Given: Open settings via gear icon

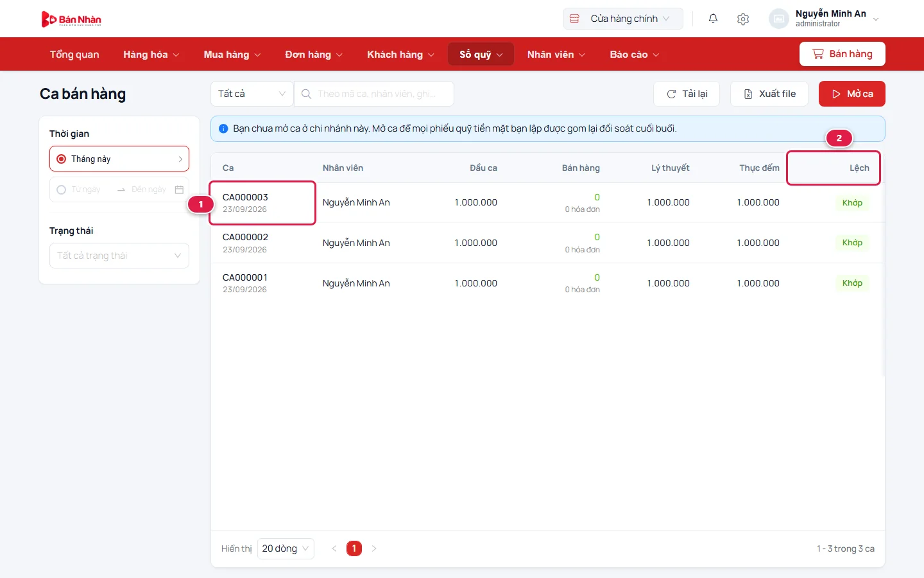Looking at the screenshot, I should coord(743,19).
